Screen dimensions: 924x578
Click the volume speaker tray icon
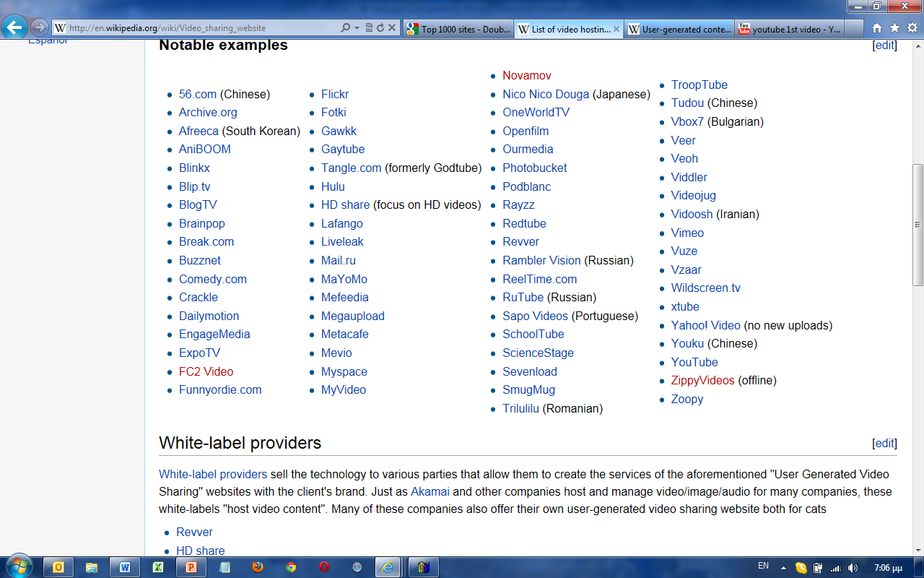853,567
